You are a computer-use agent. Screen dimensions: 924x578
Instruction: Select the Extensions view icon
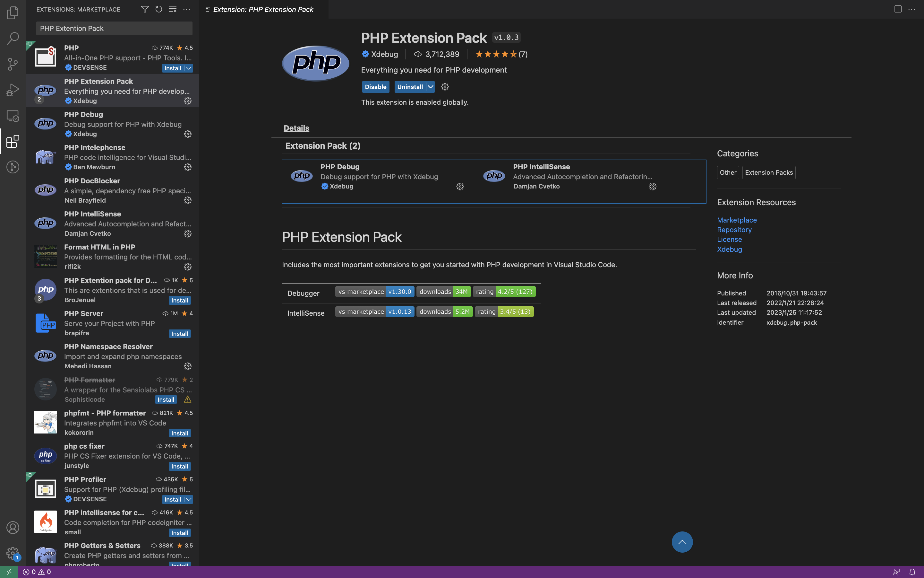point(13,141)
